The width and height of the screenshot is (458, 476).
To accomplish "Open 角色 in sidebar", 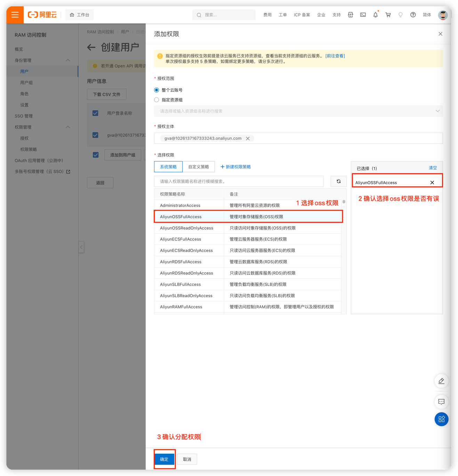I will pos(24,94).
